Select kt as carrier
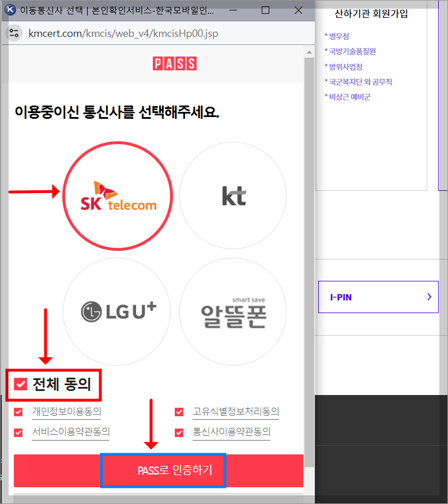Viewport: 448px width, 504px height. (233, 195)
